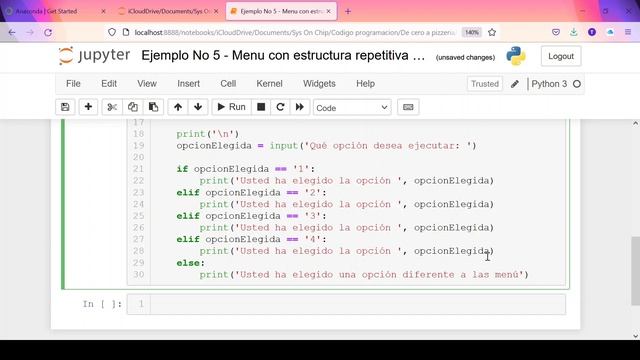Reload the current page

48,32
